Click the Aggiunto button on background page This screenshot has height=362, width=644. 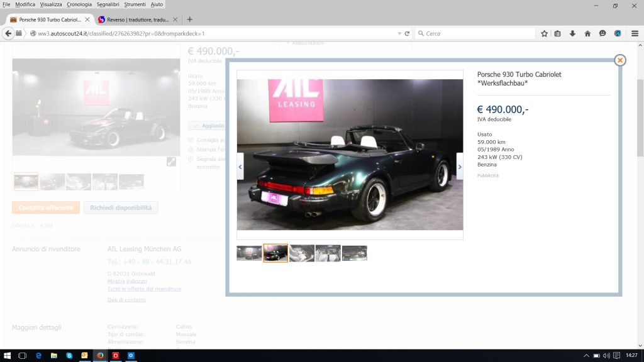tap(206, 126)
